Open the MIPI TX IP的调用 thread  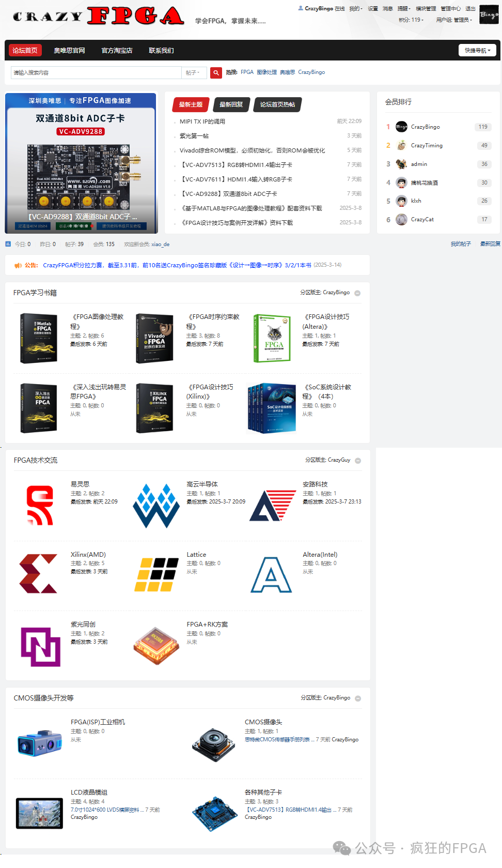pyautogui.click(x=202, y=121)
